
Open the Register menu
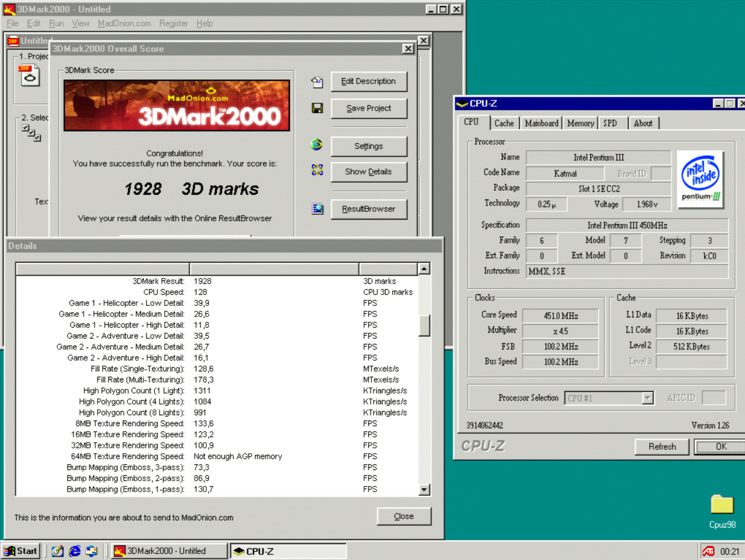[174, 23]
